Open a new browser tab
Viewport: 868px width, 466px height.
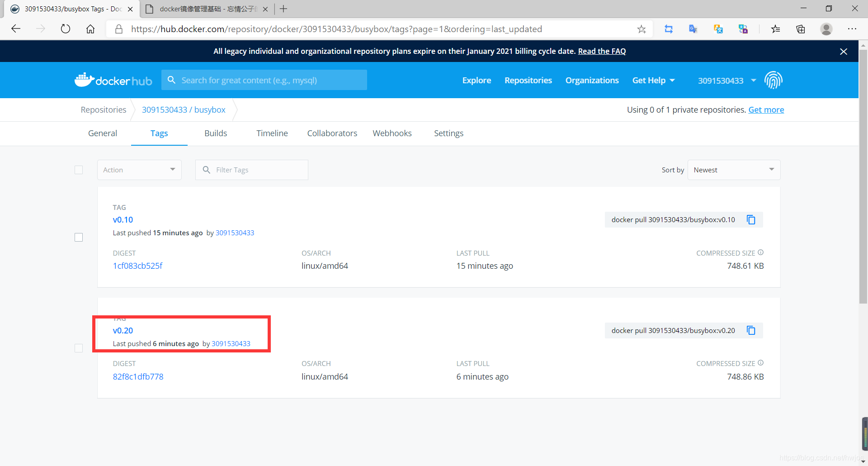click(x=283, y=9)
